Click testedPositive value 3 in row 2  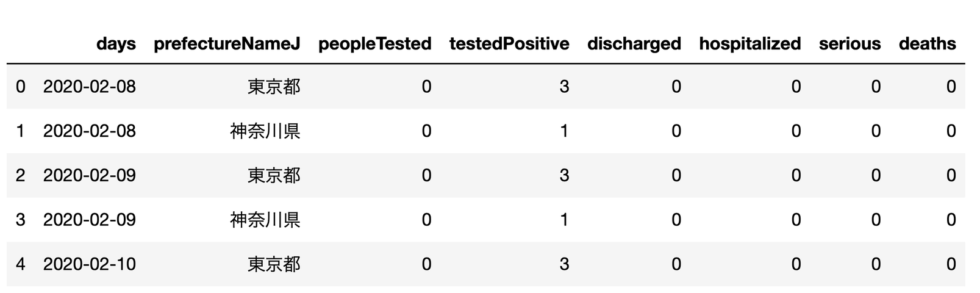[x=564, y=176]
